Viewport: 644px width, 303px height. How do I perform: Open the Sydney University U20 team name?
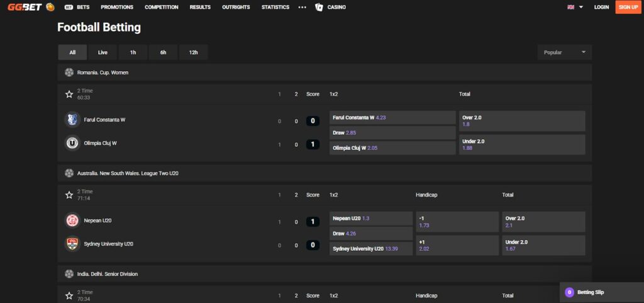coord(108,244)
